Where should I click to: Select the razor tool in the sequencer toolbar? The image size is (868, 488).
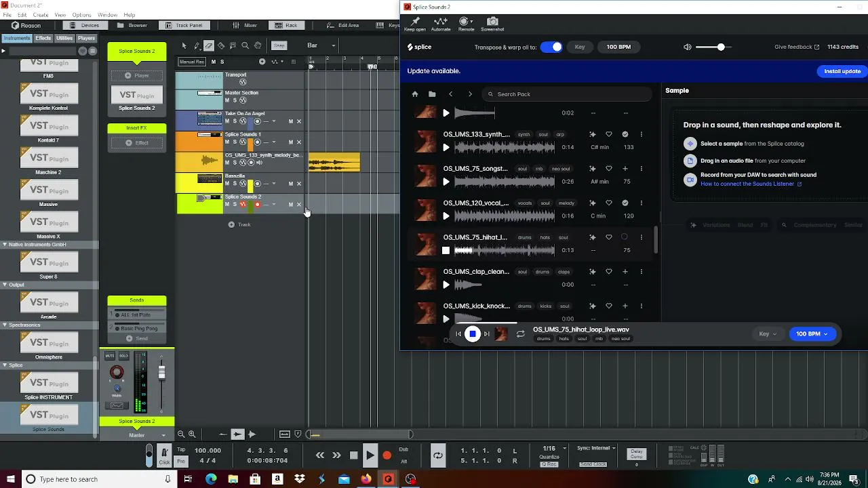coord(221,45)
